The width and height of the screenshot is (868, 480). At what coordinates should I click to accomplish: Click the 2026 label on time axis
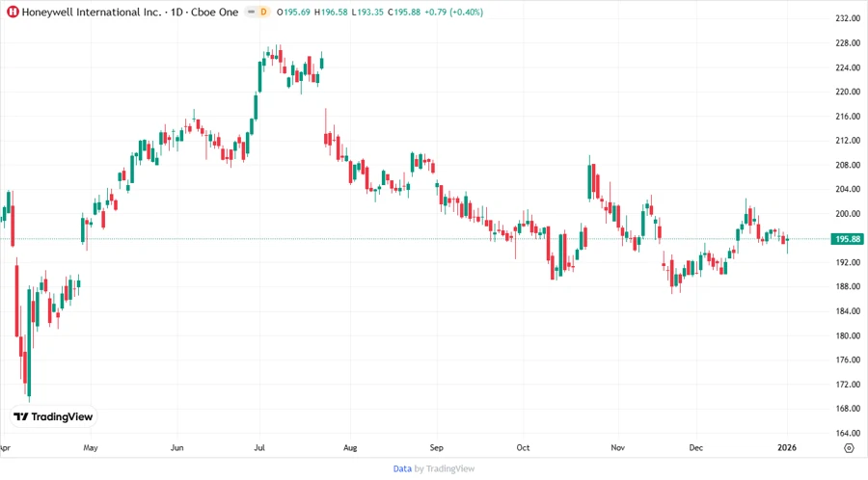pos(787,448)
